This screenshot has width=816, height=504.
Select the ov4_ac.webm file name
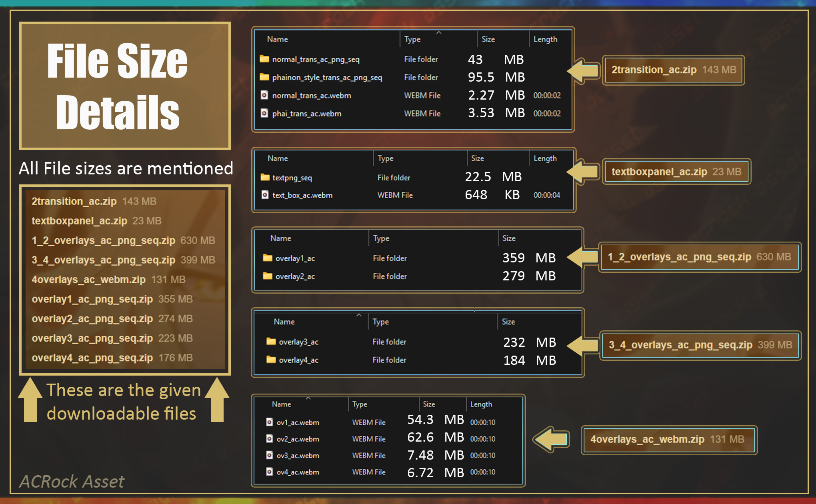click(x=298, y=472)
